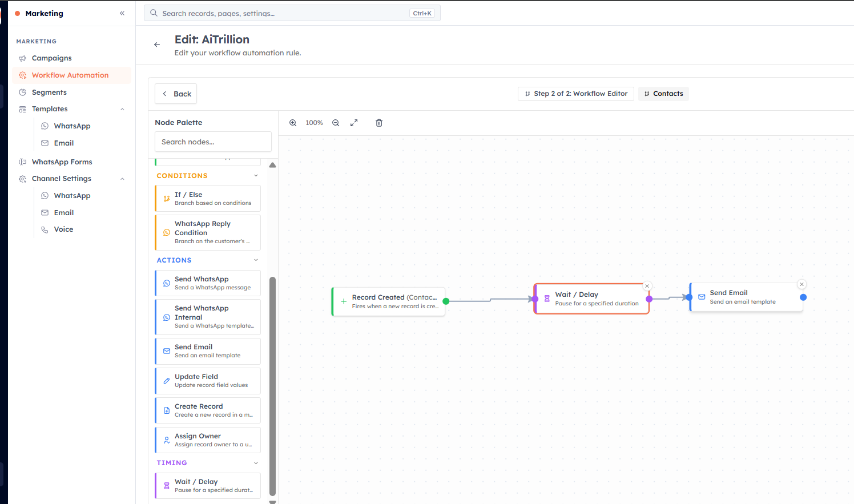Open WhatsApp Forms in the sidebar
854x504 pixels.
71,162
